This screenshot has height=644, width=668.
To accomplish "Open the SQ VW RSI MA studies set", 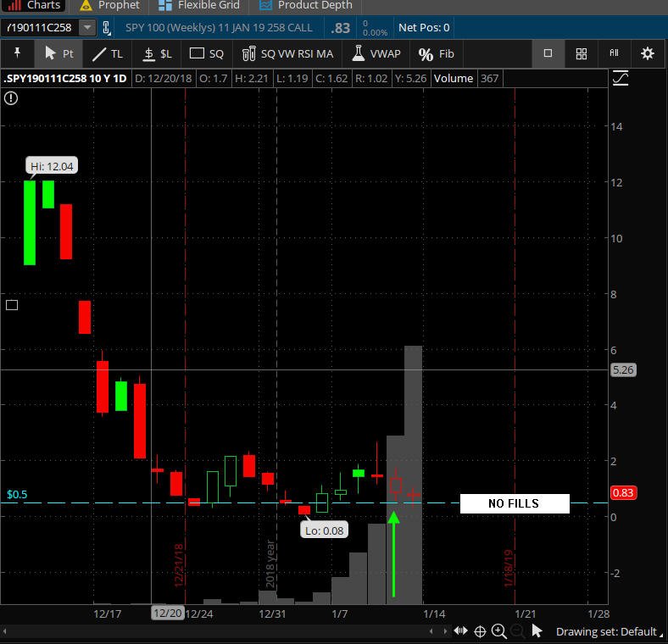I will (287, 53).
